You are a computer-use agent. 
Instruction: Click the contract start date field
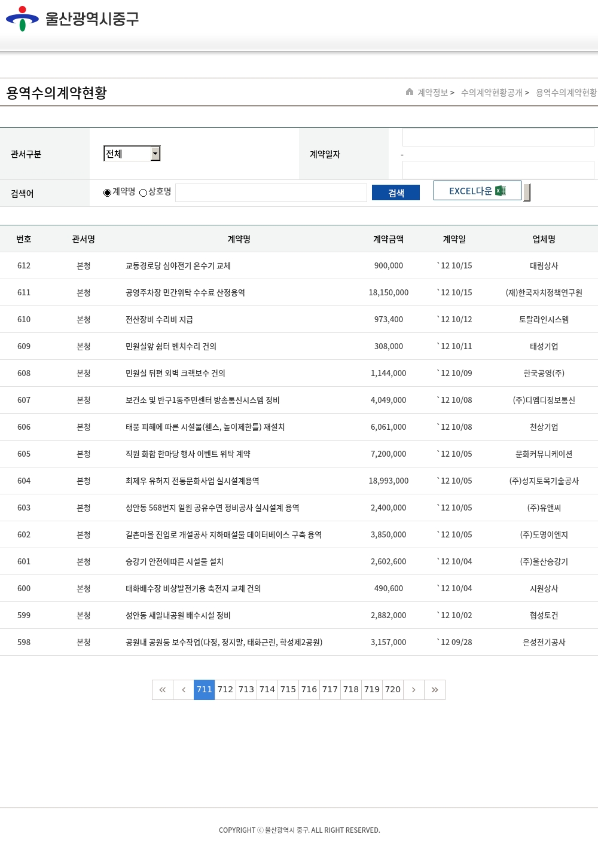(x=498, y=137)
